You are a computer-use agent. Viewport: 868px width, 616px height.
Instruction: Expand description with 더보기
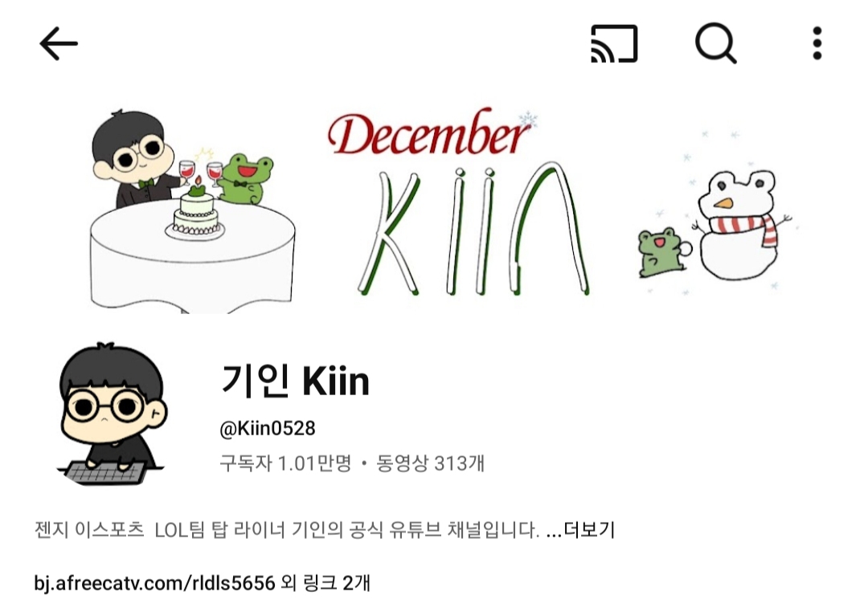[589, 530]
